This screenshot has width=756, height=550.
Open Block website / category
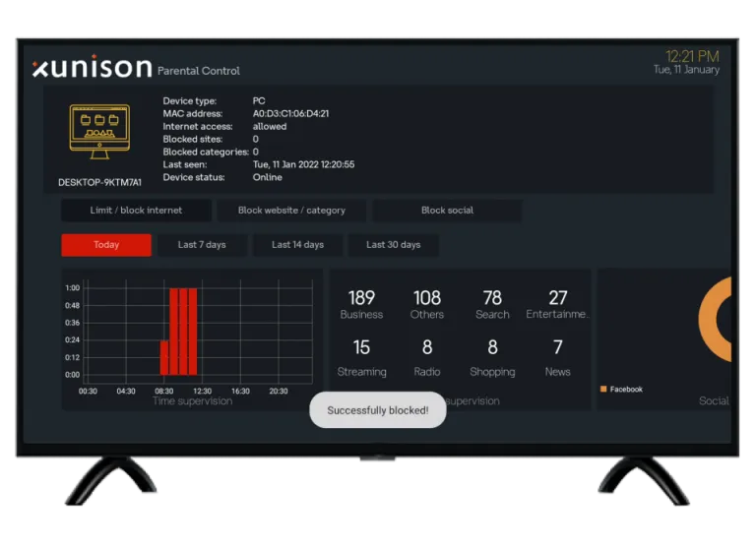coord(291,211)
